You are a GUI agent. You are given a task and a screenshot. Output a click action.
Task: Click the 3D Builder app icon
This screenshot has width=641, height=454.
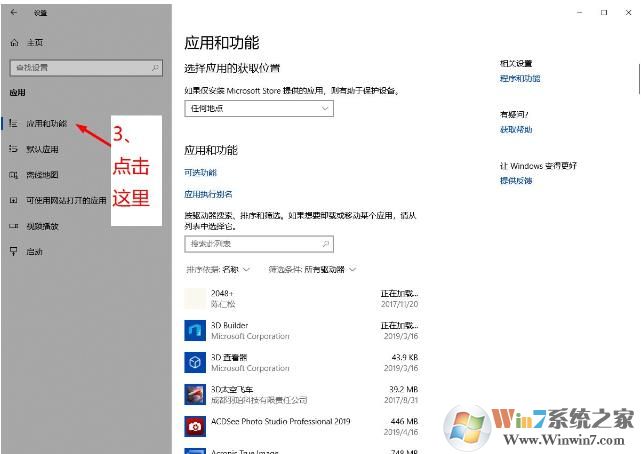pos(195,330)
